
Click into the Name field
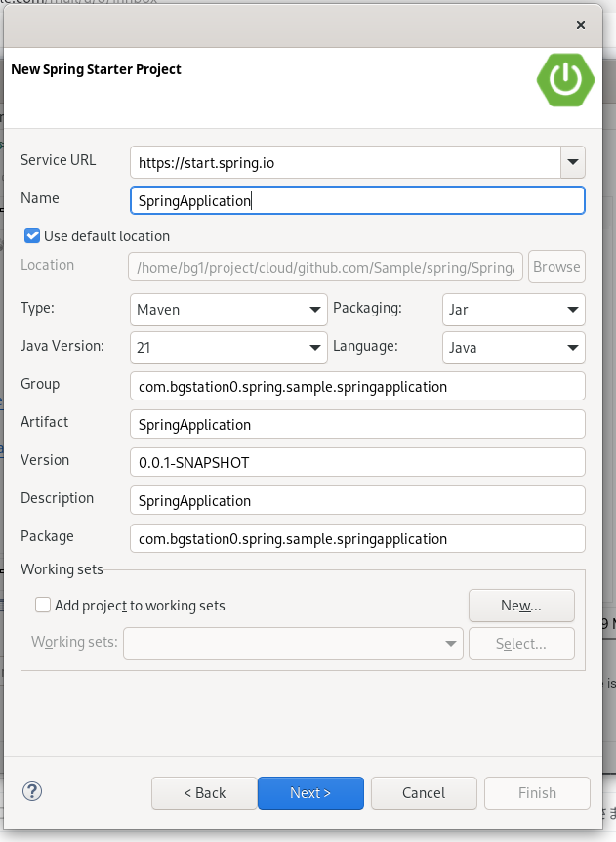click(357, 200)
